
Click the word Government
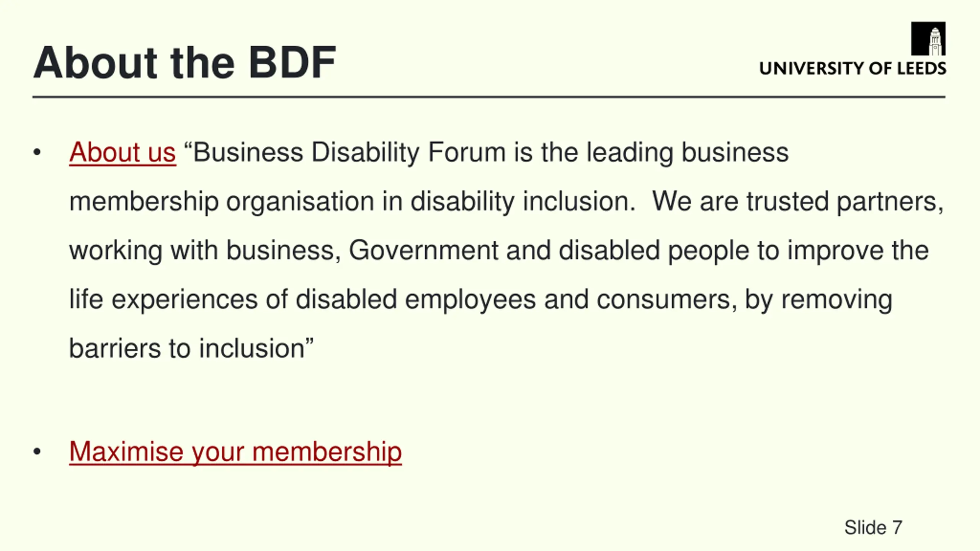423,251
